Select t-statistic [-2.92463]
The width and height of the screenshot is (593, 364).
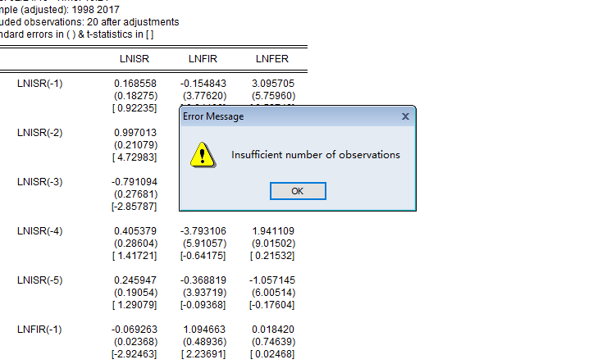point(134,354)
